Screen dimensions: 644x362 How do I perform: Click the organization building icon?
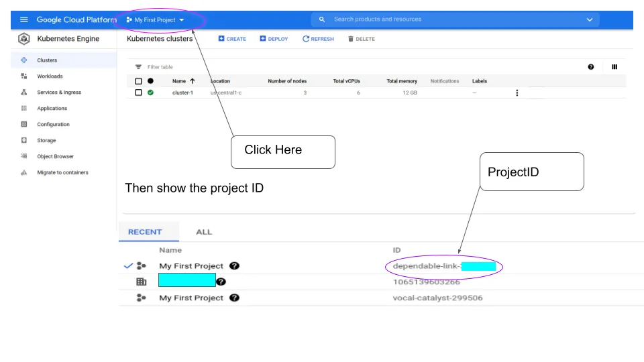pyautogui.click(x=142, y=282)
